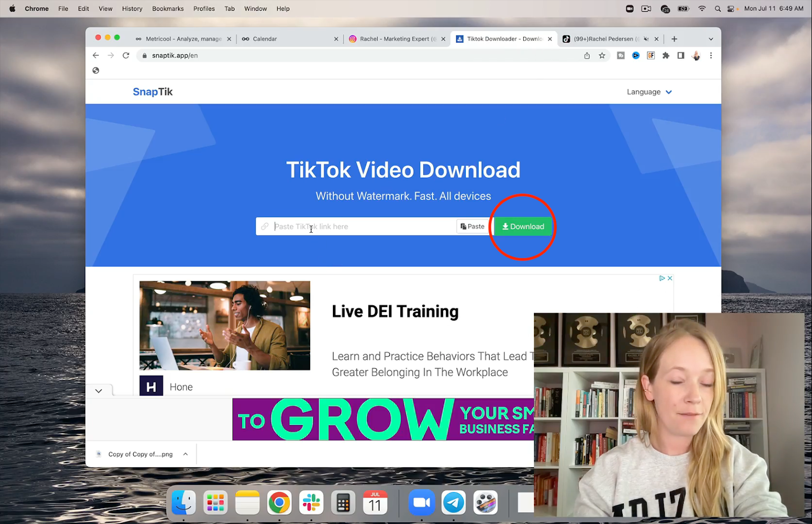Open the Edit menu
The width and height of the screenshot is (812, 524).
[83, 9]
